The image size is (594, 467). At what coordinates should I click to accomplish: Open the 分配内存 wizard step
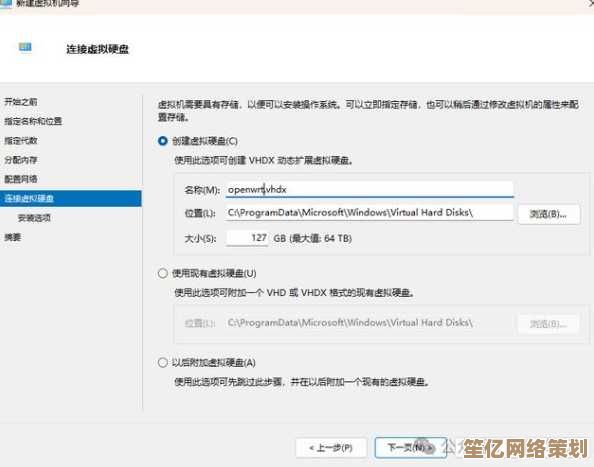pos(20,160)
